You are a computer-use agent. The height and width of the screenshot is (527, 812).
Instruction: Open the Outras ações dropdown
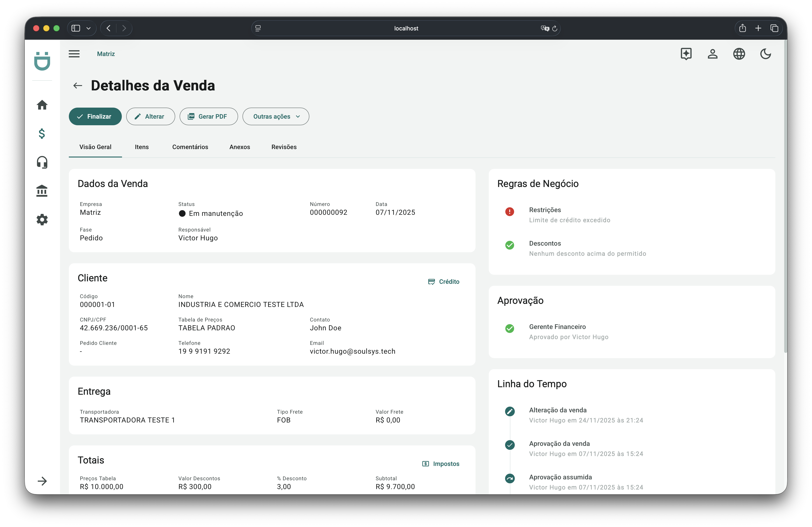tap(276, 117)
